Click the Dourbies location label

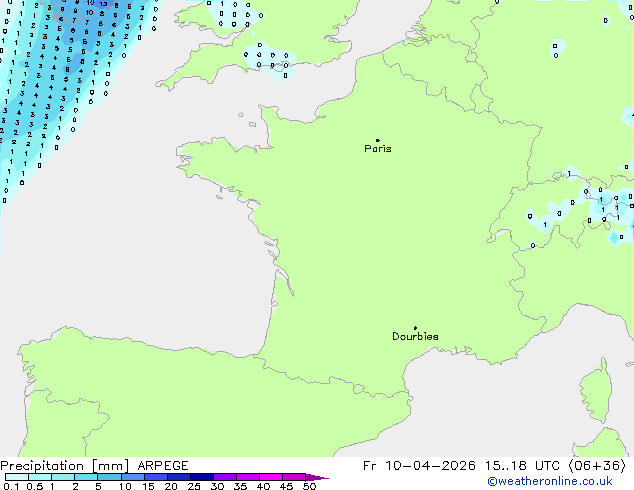(x=415, y=336)
